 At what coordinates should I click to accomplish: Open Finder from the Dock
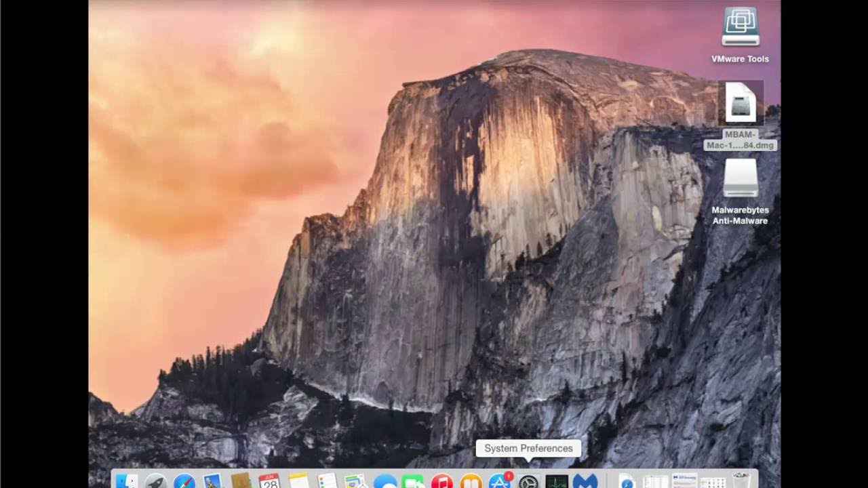127,481
